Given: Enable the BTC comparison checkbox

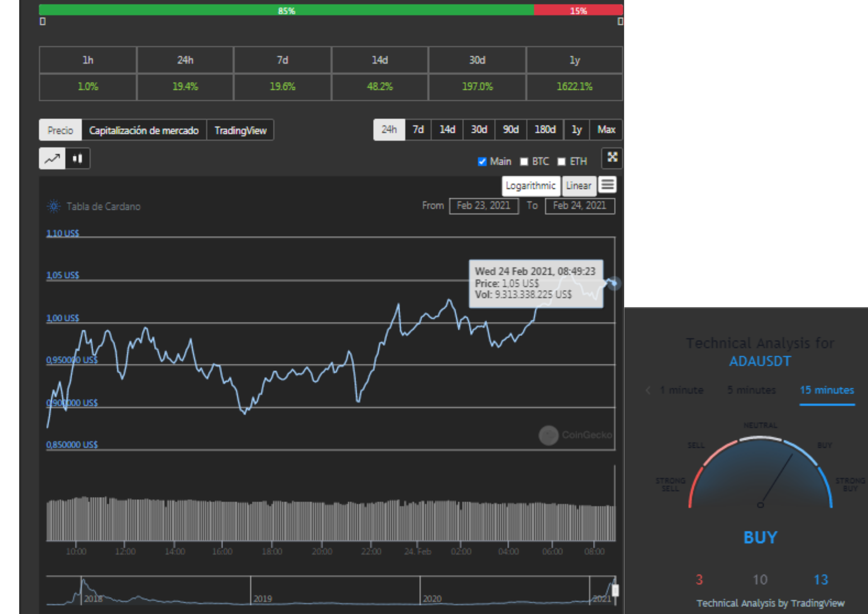Looking at the screenshot, I should coord(524,161).
